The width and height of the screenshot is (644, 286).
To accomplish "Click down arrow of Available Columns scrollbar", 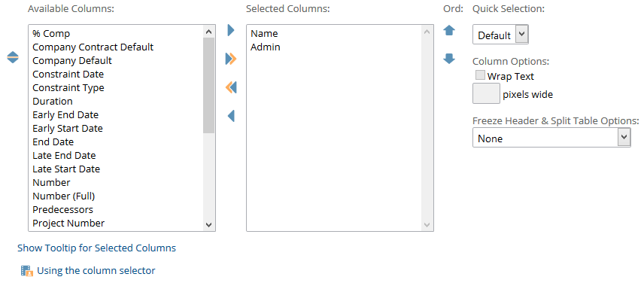I will [x=208, y=224].
